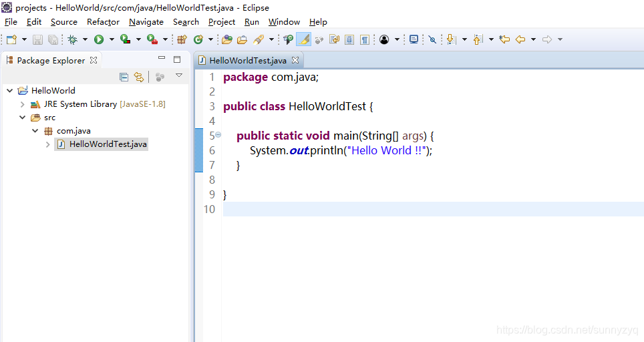Viewport: 644px width, 342px height.
Task: Click the blue monitor toolbar icon
Action: pyautogui.click(x=414, y=39)
